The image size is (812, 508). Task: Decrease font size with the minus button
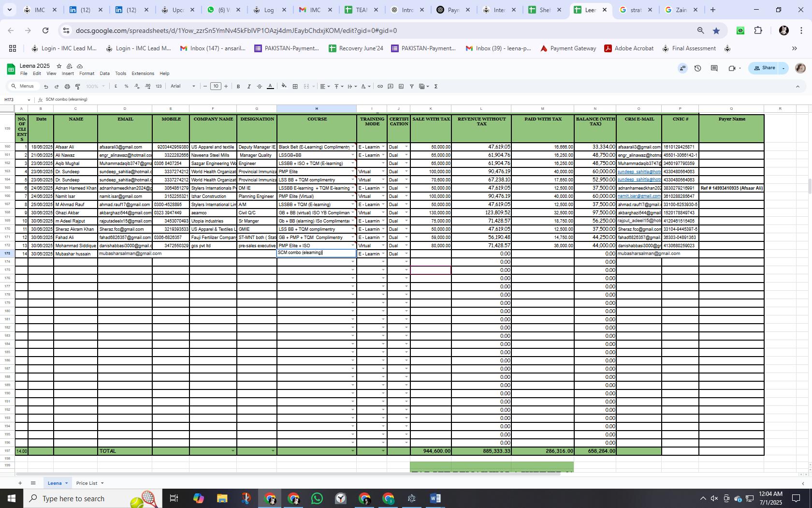point(205,87)
